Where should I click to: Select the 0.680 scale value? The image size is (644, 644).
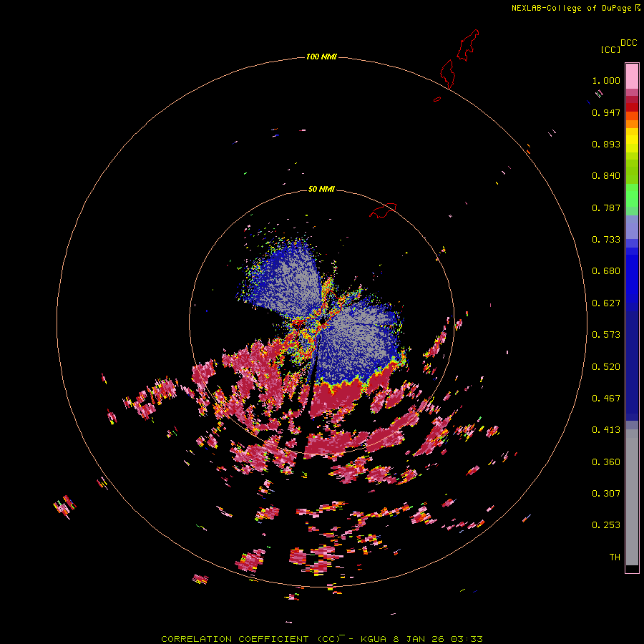[x=606, y=271]
